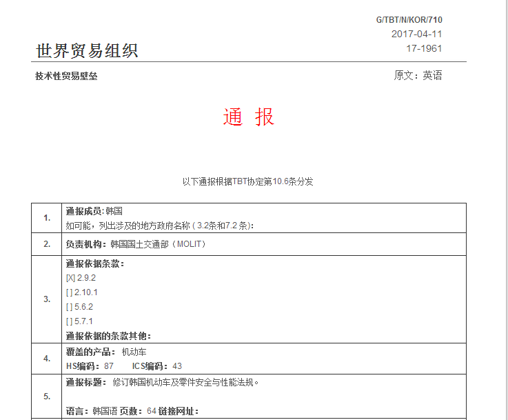This screenshot has height=420, width=508.
Task: Click 通报成员: 韩国 text
Action: click(x=94, y=211)
